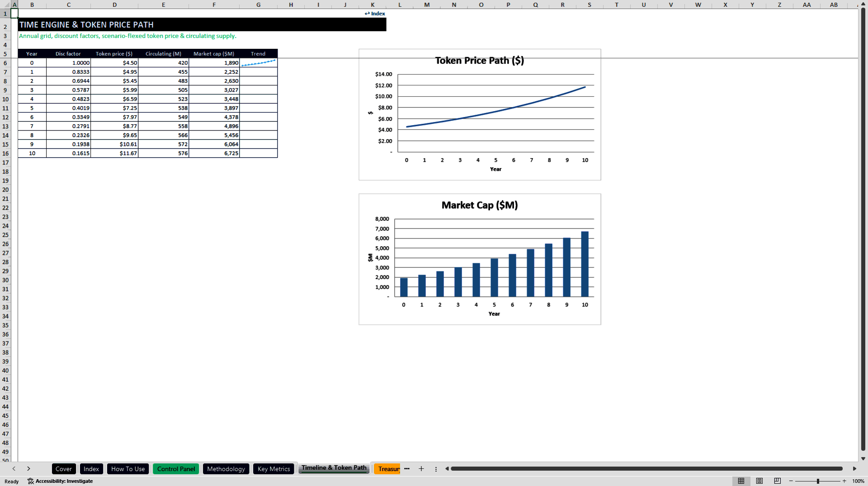Screen dimensions: 868x486
Task: Switch to the Index sheet tab
Action: click(x=91, y=469)
